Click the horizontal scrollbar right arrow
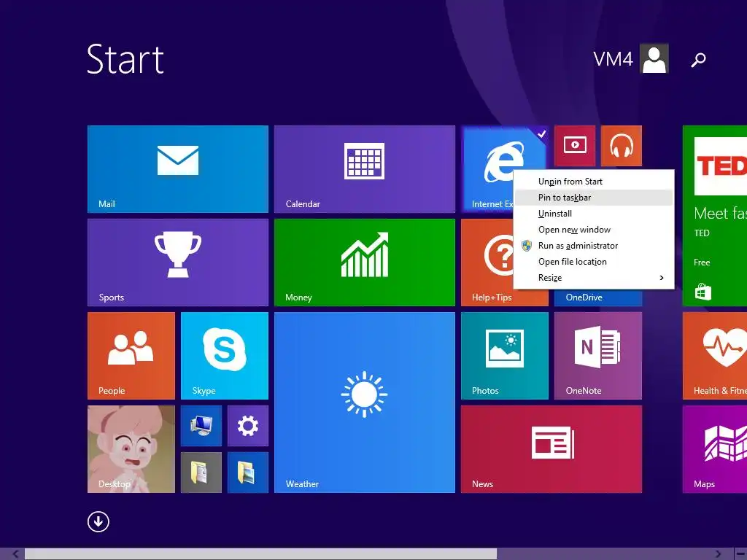747x560 pixels. pyautogui.click(x=719, y=554)
